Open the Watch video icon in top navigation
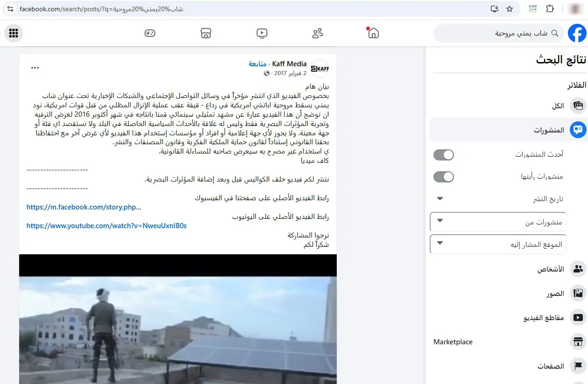Screen dimensions: 588x384 coord(262,33)
